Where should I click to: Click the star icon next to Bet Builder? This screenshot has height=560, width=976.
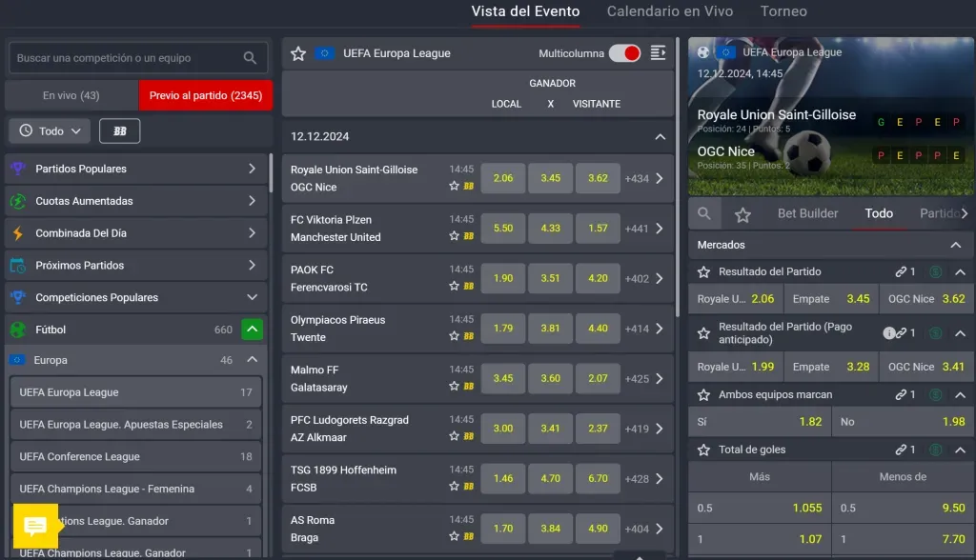tap(742, 214)
